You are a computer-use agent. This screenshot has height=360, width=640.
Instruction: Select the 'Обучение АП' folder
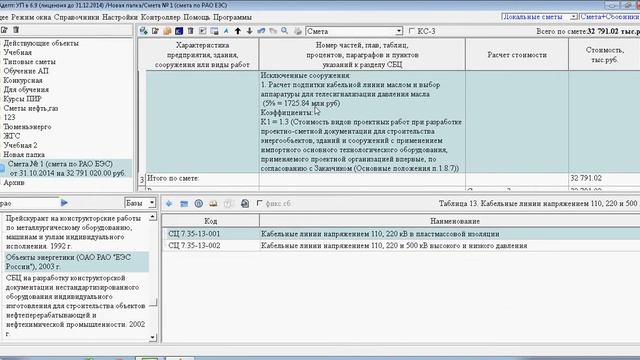tap(26, 71)
